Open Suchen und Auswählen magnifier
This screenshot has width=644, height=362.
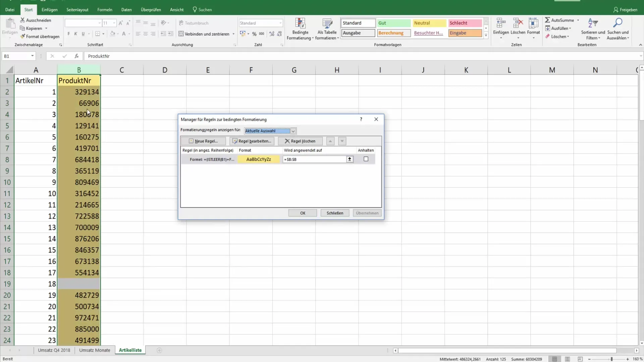point(618,29)
